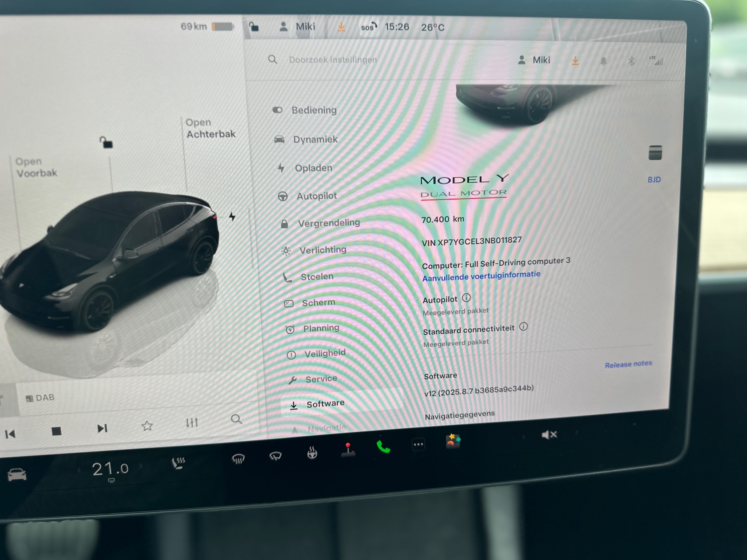Open the Autopilot settings menu

tap(316, 196)
